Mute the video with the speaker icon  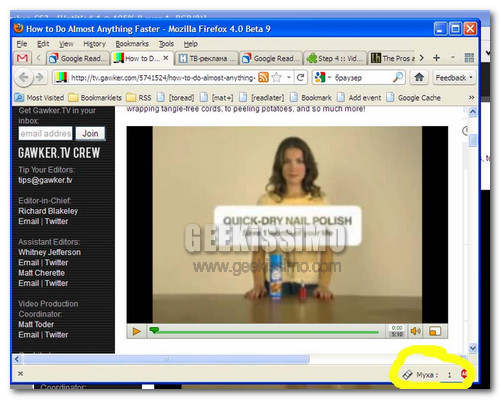[x=415, y=331]
